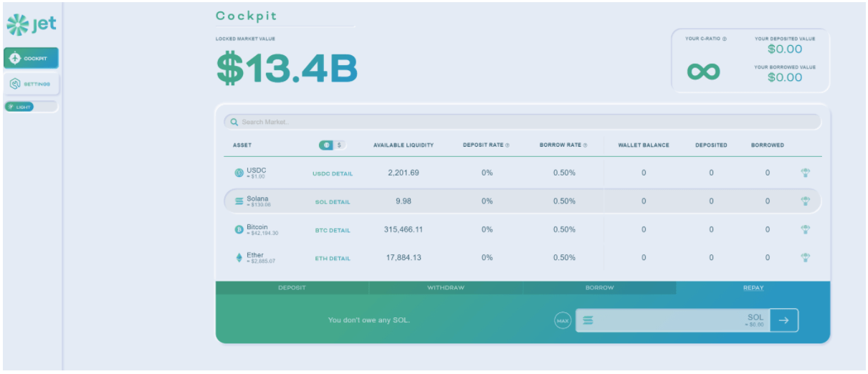
Task: Submit repay with the arrow button
Action: pos(783,320)
